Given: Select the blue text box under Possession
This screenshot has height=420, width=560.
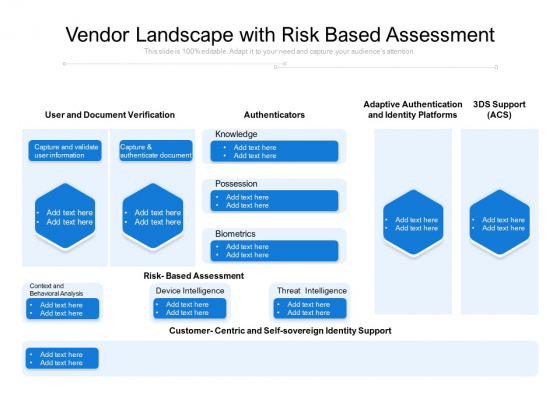Looking at the screenshot, I should 274,201.
